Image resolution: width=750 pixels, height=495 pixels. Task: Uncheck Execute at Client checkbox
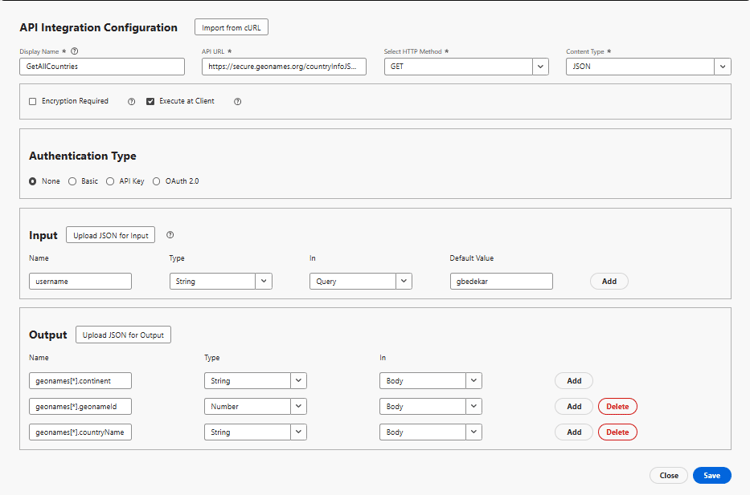(x=150, y=101)
